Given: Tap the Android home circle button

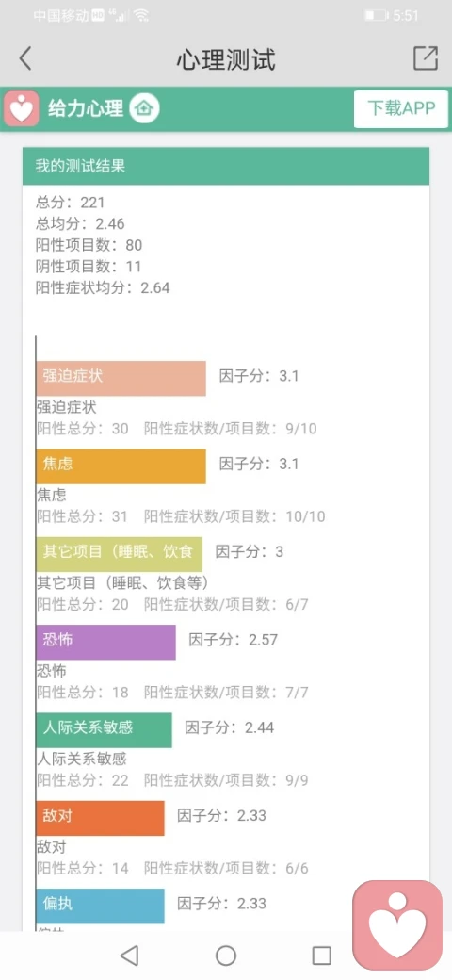Looking at the screenshot, I should (x=226, y=955).
